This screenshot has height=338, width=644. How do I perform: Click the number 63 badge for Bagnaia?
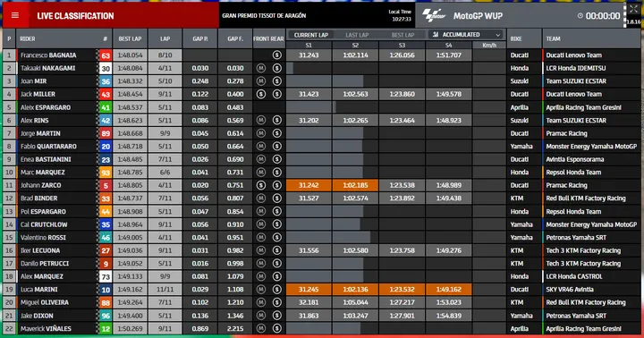106,55
